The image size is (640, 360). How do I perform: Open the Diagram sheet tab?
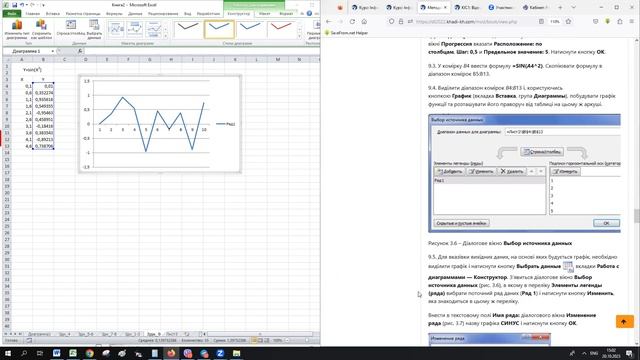[x=39, y=334]
